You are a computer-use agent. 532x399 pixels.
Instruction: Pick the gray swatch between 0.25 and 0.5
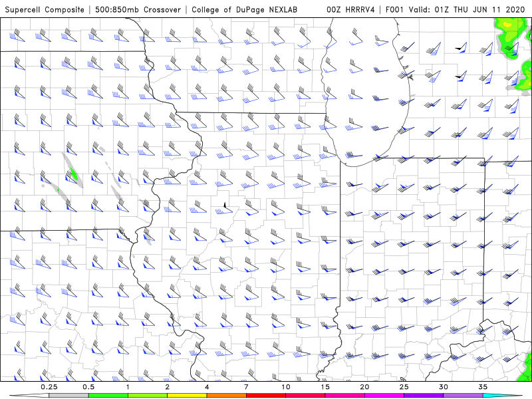68,396
